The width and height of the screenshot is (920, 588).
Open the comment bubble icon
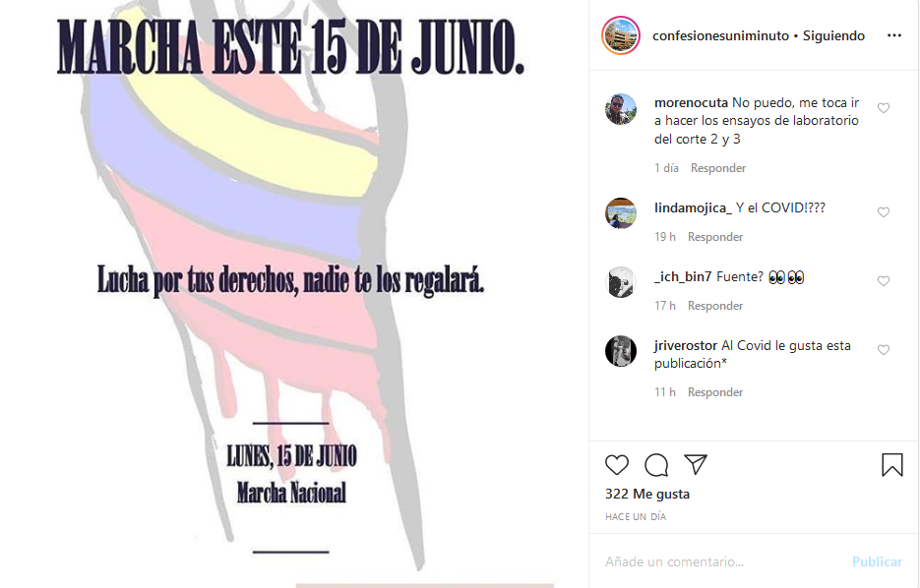[656, 465]
